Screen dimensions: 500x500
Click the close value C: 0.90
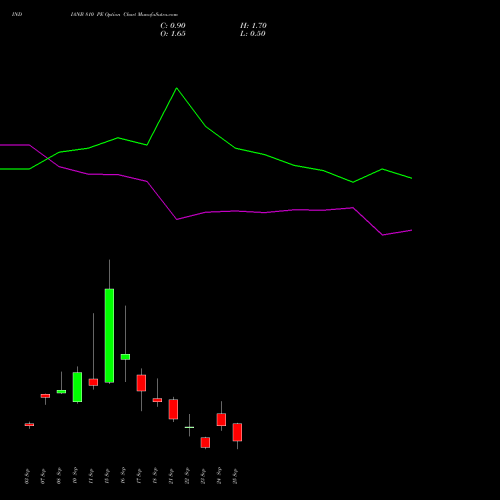tap(173, 26)
